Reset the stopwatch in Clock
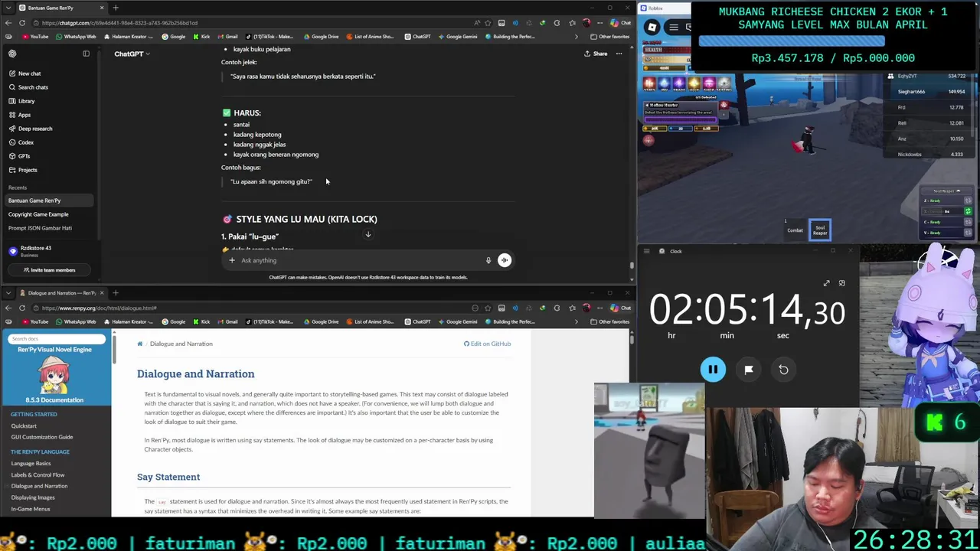Screen dimensions: 980x551 783,370
